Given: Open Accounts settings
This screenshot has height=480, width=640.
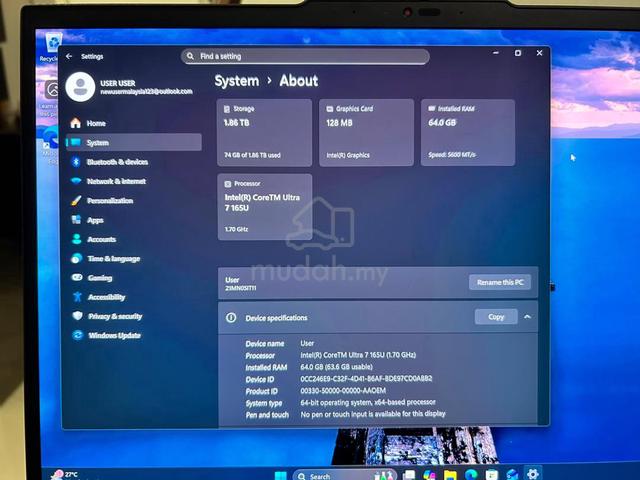Looking at the screenshot, I should coord(133,240).
